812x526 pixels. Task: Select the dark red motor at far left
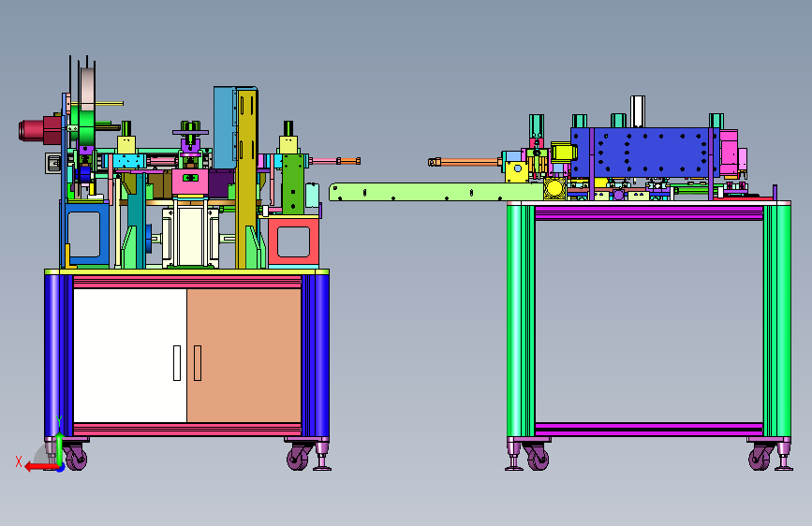pos(39,129)
